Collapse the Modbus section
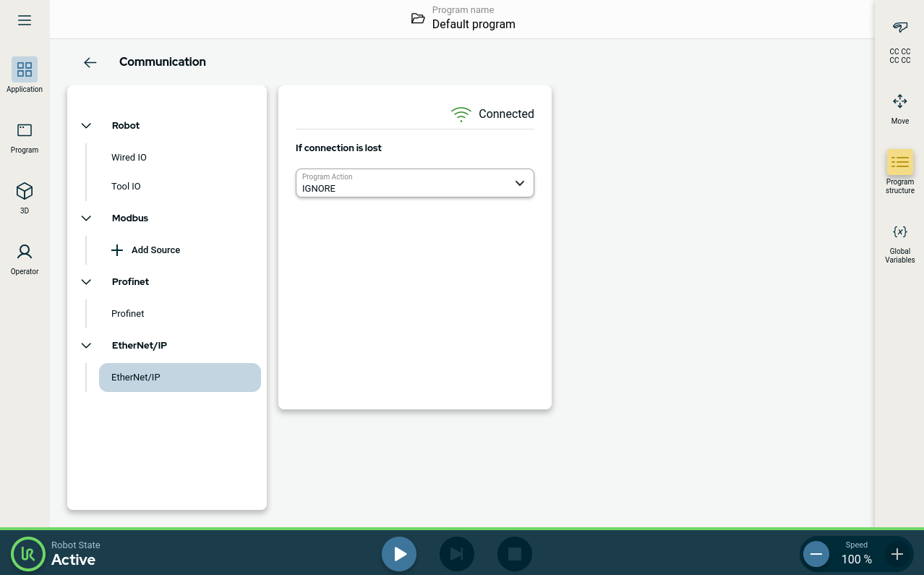Screen dimensions: 924x575 (87, 218)
